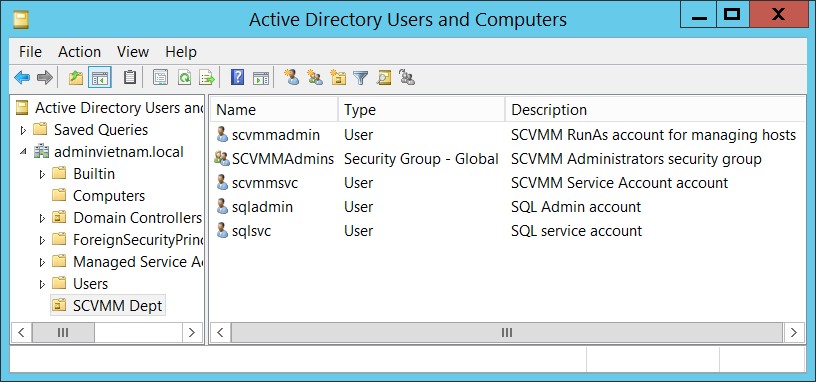Open the View menu
Screen dimensions: 816x382
tap(133, 52)
